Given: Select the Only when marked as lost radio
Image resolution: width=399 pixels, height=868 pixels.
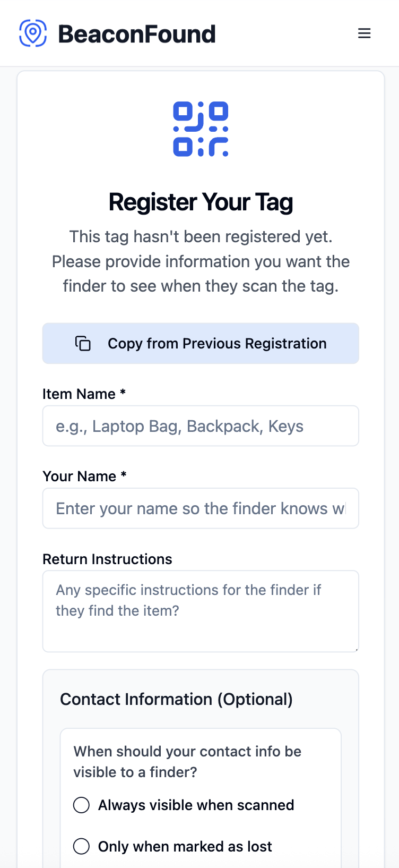Looking at the screenshot, I should (81, 846).
